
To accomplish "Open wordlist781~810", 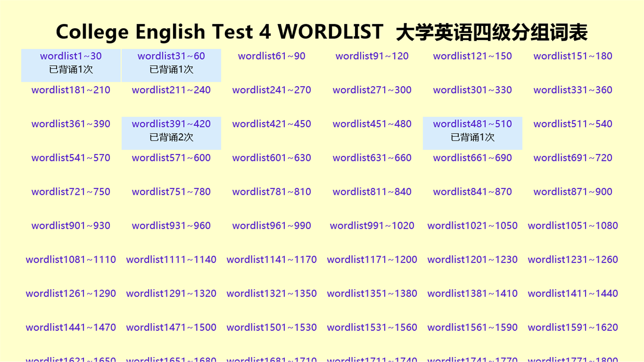I will 271,192.
